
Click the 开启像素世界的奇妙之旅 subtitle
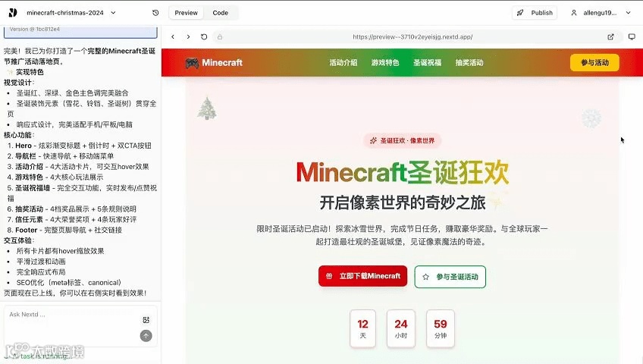(x=403, y=203)
